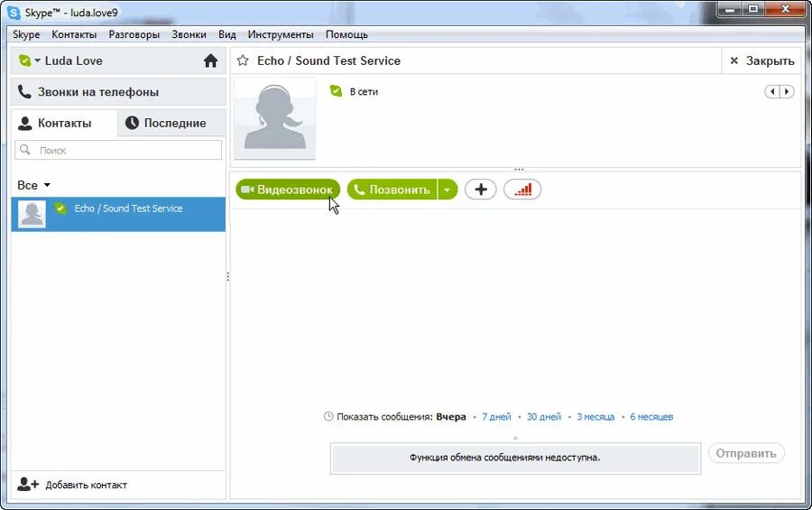Viewport: 812px width, 510px height.
Task: Open the dropdown arrow next to Позвонить
Action: click(448, 190)
